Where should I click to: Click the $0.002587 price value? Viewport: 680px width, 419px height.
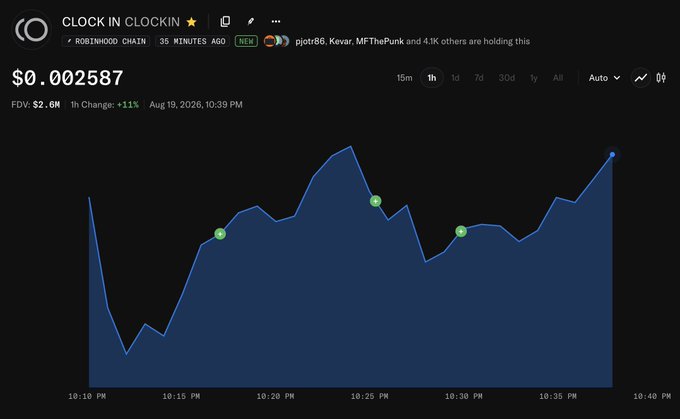pyautogui.click(x=68, y=79)
